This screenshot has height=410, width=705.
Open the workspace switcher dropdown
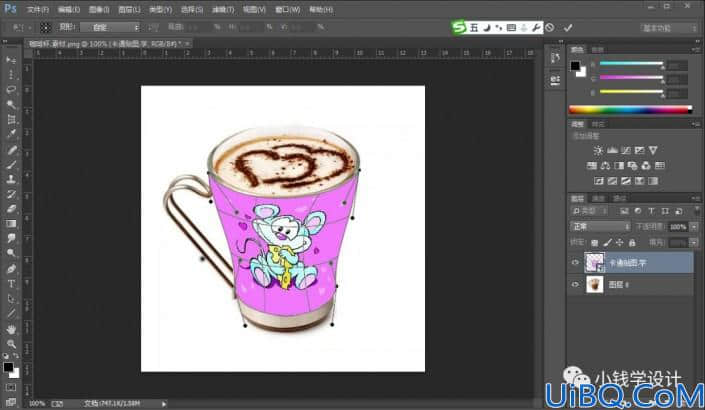669,28
